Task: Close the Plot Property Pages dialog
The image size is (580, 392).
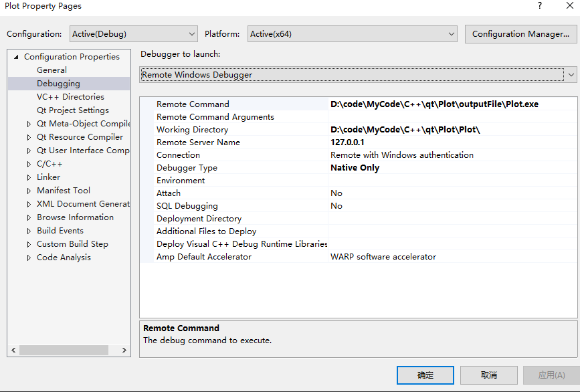Action: (570, 5)
